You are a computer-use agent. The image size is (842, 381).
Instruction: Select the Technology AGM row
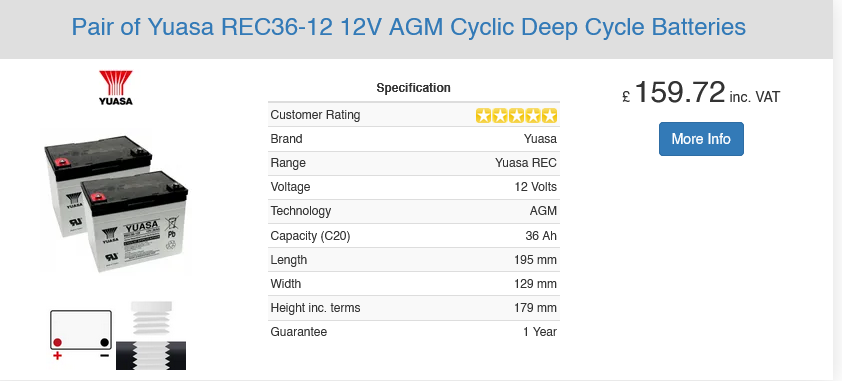click(x=413, y=211)
